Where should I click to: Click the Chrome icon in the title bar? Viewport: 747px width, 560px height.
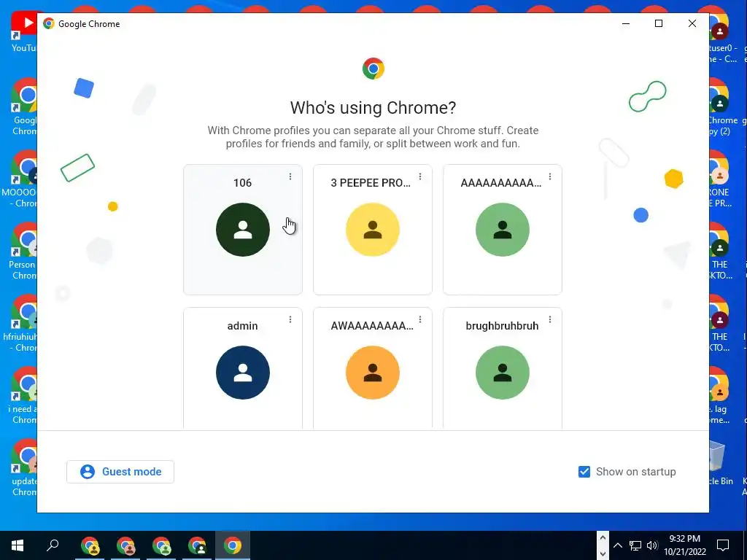click(x=49, y=23)
